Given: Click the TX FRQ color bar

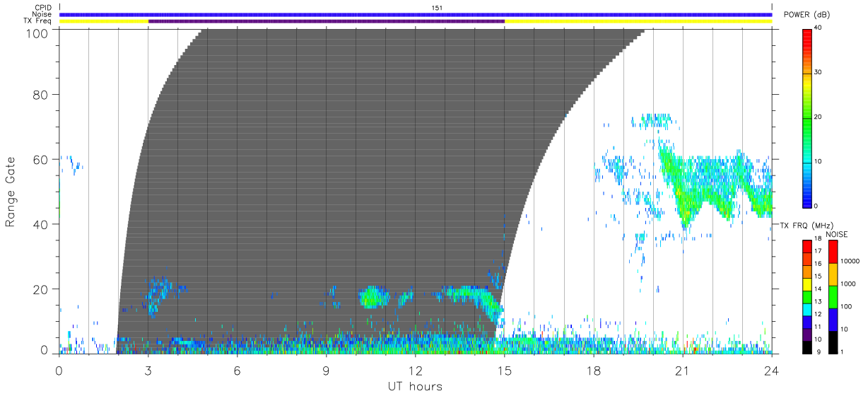Looking at the screenshot, I should pyautogui.click(x=807, y=296).
